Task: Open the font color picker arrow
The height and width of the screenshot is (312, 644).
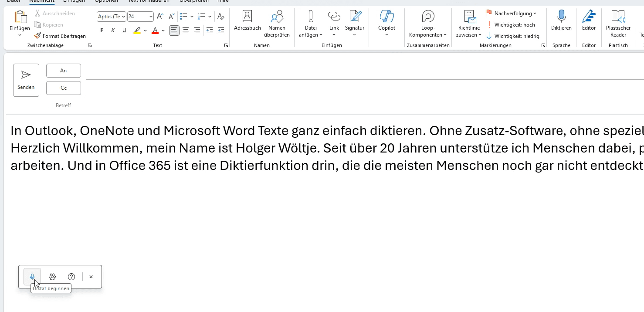Action: click(x=163, y=31)
